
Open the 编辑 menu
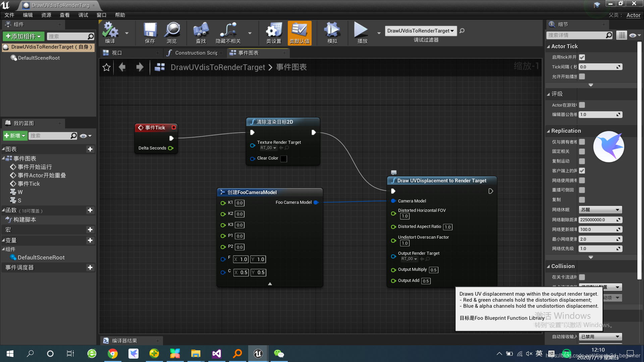[28, 15]
